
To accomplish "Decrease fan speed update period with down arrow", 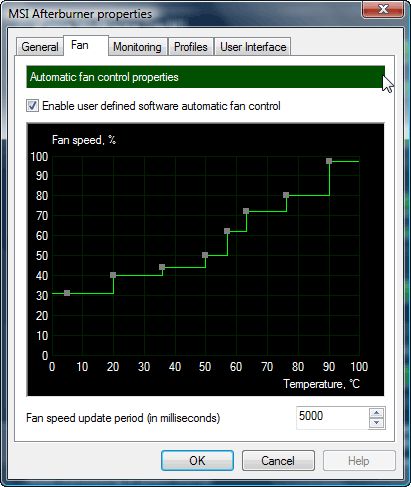I will 377,423.
